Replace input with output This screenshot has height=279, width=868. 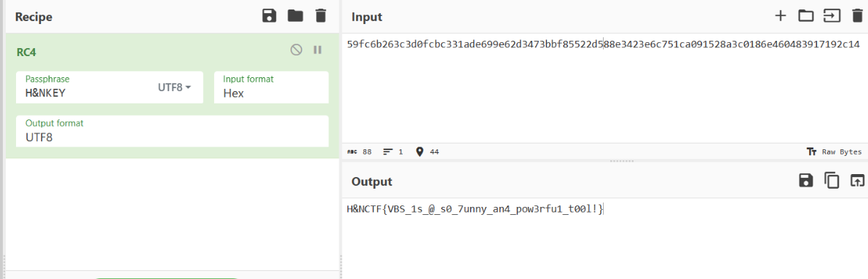pyautogui.click(x=857, y=181)
